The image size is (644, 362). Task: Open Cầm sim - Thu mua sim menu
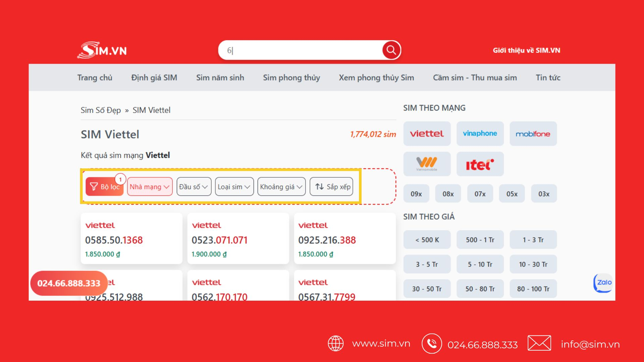pos(475,78)
